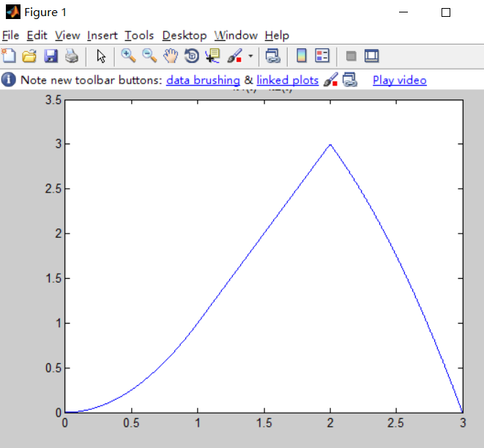Toggle the Link Plot toolbar button

click(x=273, y=56)
